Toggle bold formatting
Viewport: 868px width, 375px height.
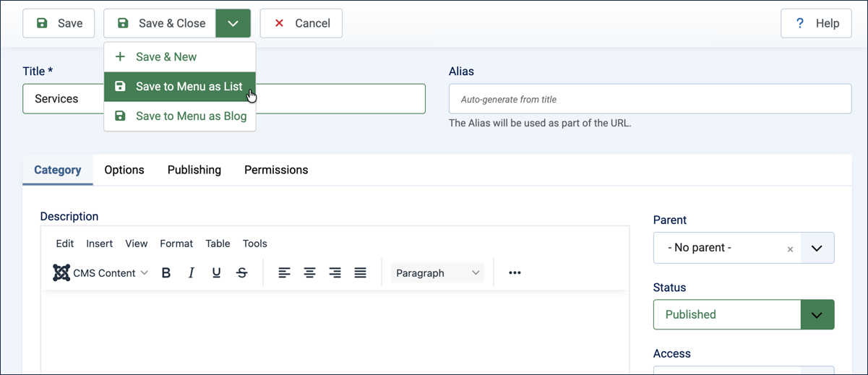(x=166, y=273)
